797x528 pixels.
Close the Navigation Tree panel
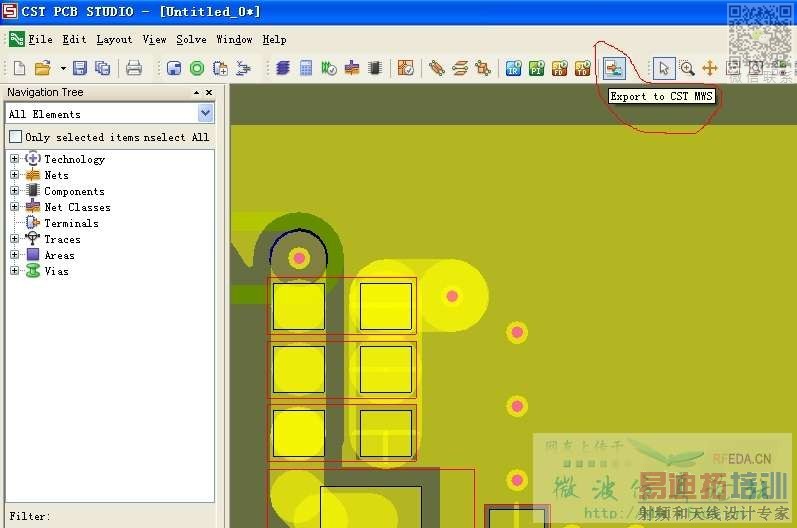pyautogui.click(x=209, y=92)
